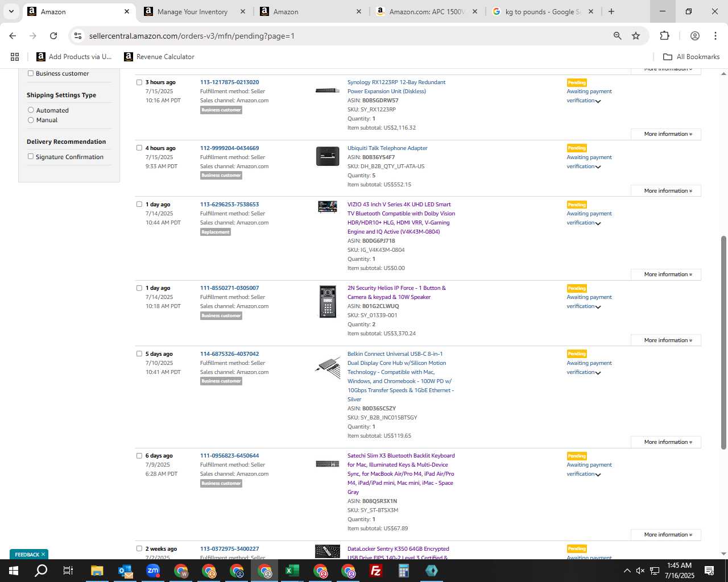Screen dimensions: 728x582
Task: Click the page vertical scrollbar thumb
Action: coord(723,342)
